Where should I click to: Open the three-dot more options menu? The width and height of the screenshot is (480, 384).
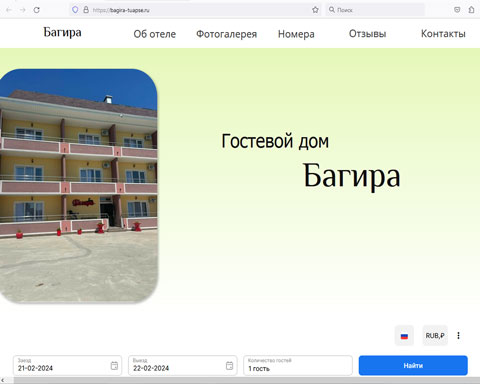pos(458,335)
